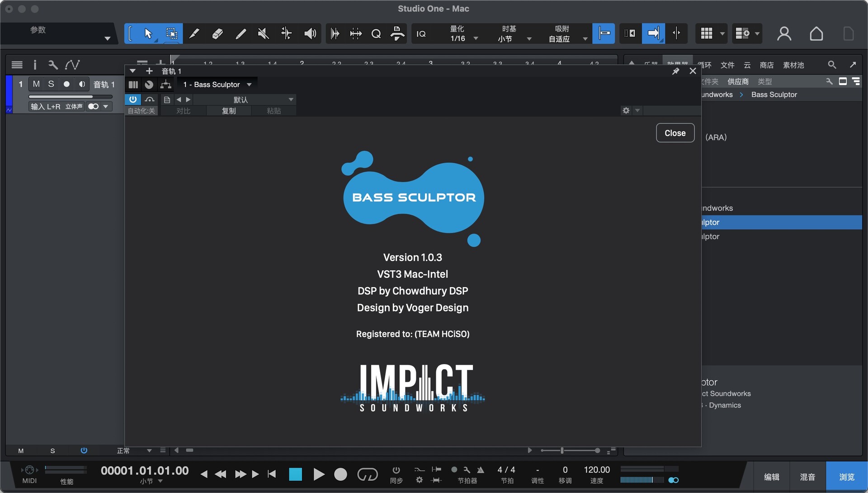Open the 编辑 edit view
This screenshot has width=868, height=493.
(x=772, y=477)
